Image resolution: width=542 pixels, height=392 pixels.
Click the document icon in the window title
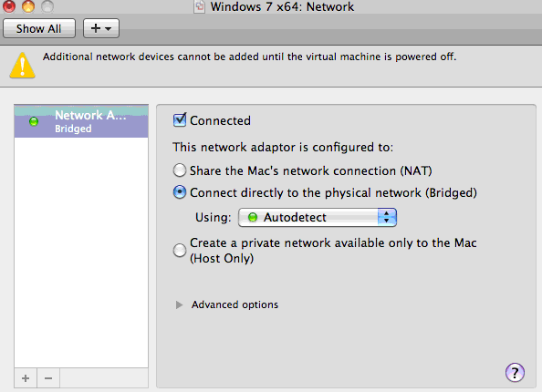click(x=200, y=6)
